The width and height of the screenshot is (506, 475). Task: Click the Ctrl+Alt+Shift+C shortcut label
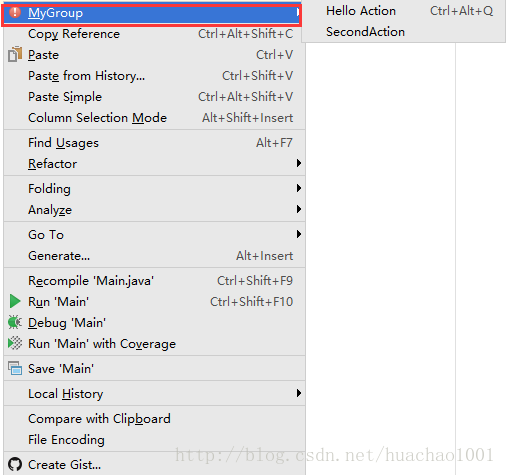[x=246, y=34]
